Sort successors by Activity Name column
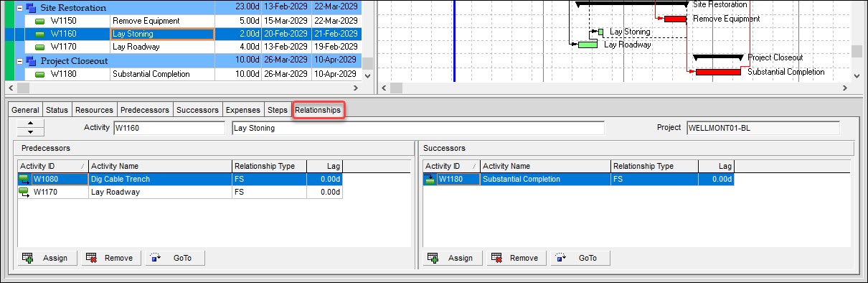The width and height of the screenshot is (868, 283). coord(546,166)
